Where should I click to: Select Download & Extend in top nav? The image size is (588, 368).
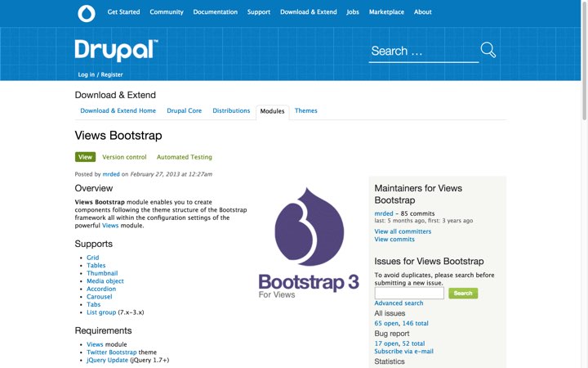308,12
